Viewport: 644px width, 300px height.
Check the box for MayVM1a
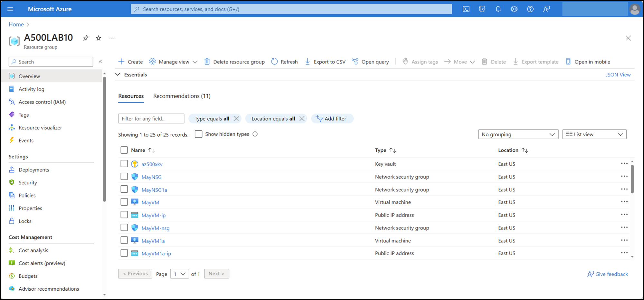124,240
